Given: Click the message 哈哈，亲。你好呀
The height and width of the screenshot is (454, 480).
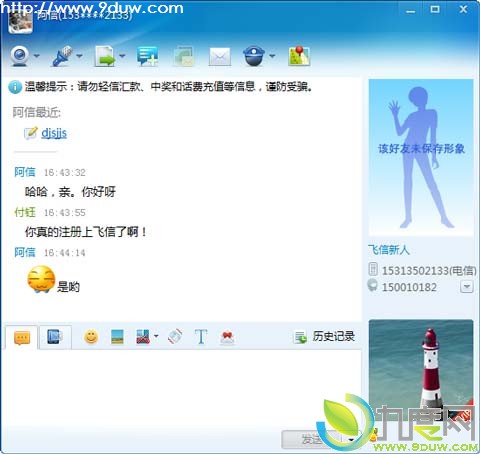Looking at the screenshot, I should pyautogui.click(x=70, y=192).
